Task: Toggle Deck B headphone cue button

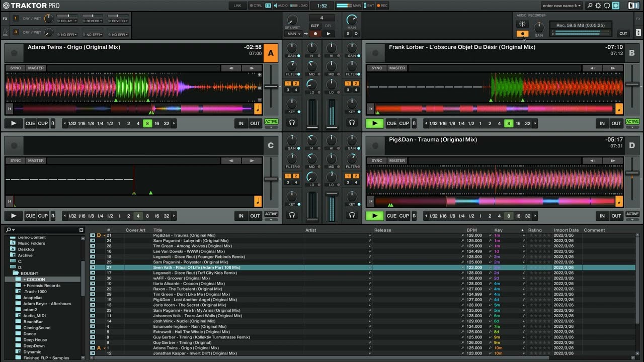Action: 352,122
